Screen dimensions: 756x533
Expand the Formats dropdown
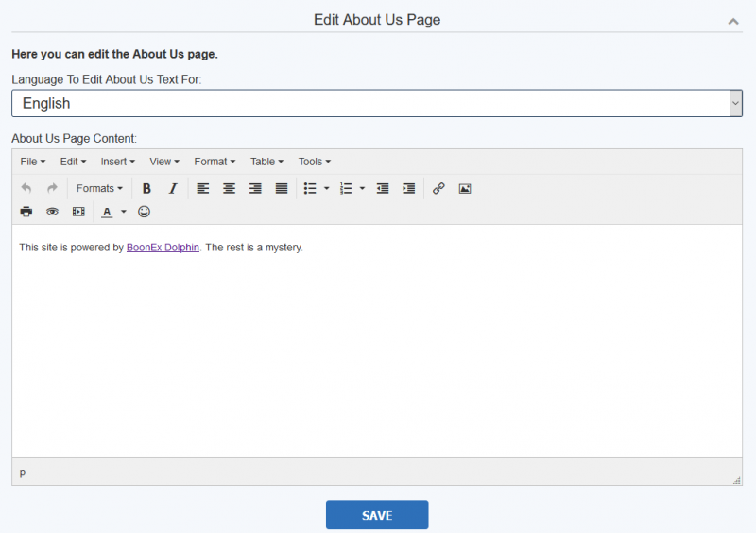tap(99, 189)
